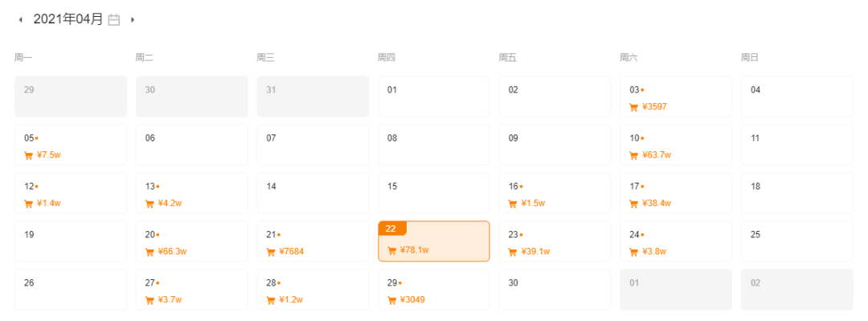This screenshot has height=321, width=868.
Task: Go to previous month with left arrow
Action: (20, 20)
